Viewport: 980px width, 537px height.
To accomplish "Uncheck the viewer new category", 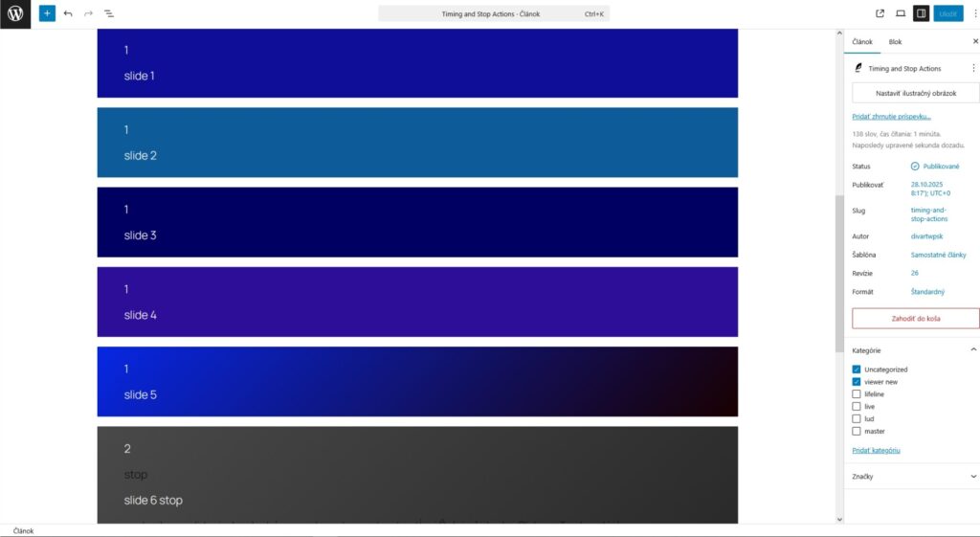I will click(857, 382).
